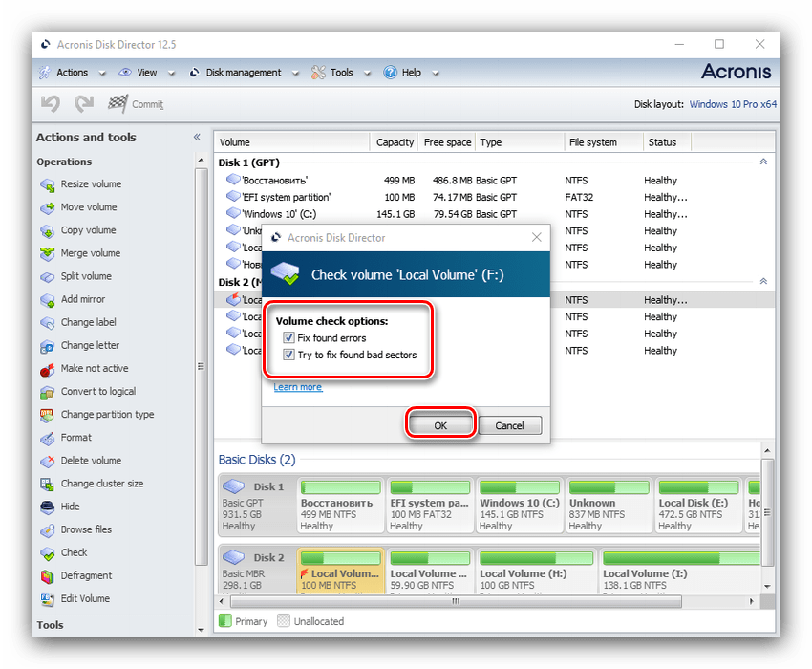
Task: Click the Resize volume icon
Action: [x=48, y=184]
